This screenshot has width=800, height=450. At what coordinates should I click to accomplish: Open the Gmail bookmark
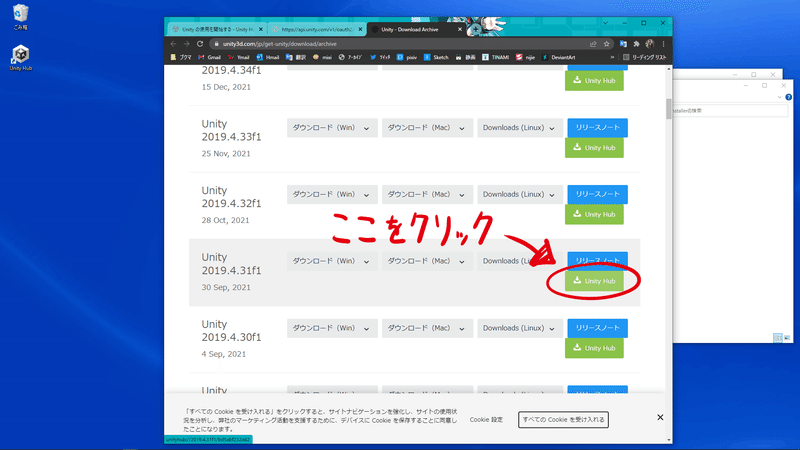[209, 58]
